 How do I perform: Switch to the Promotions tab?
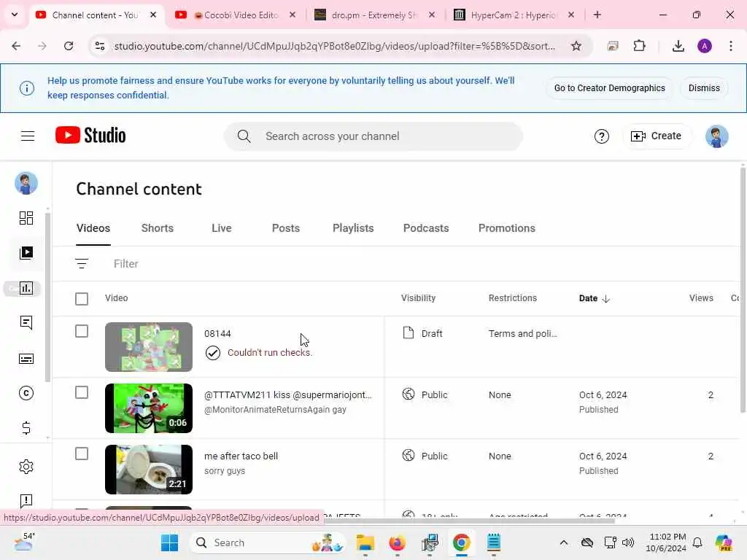point(507,228)
